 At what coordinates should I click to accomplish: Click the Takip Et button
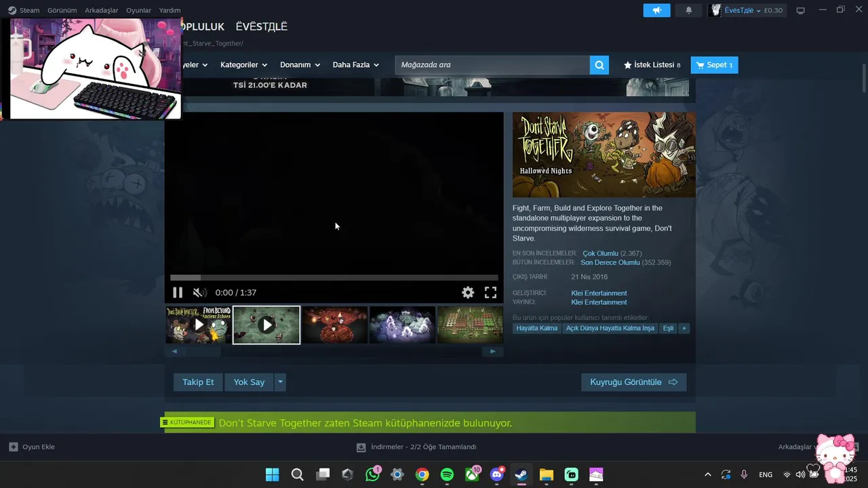[198, 382]
